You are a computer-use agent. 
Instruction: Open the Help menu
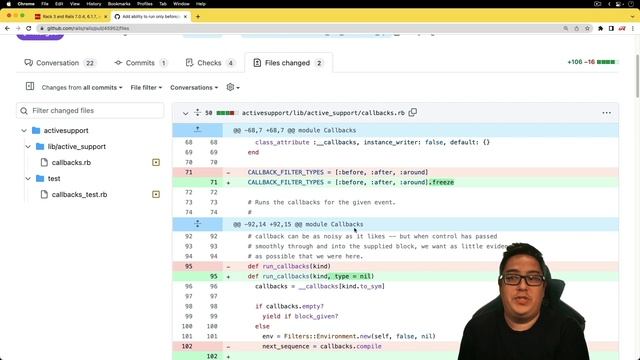200,4
